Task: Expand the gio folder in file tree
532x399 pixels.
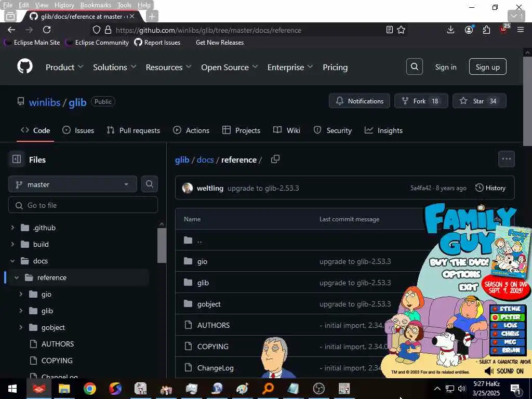Action: tap(21, 294)
